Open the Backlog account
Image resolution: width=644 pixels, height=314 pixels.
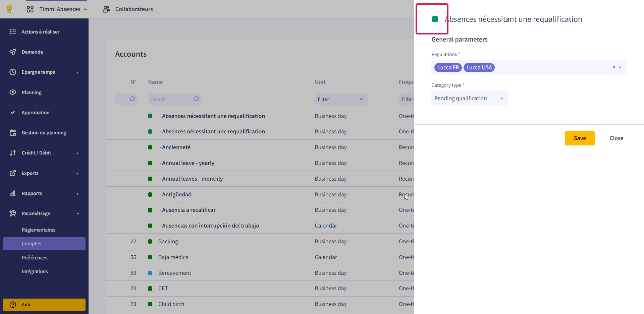[x=168, y=241]
